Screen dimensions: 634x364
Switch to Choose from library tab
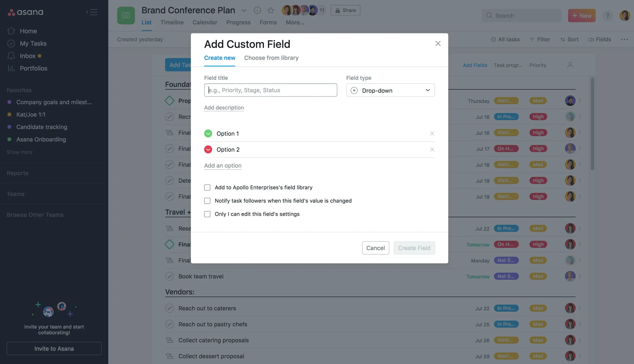[x=271, y=58]
